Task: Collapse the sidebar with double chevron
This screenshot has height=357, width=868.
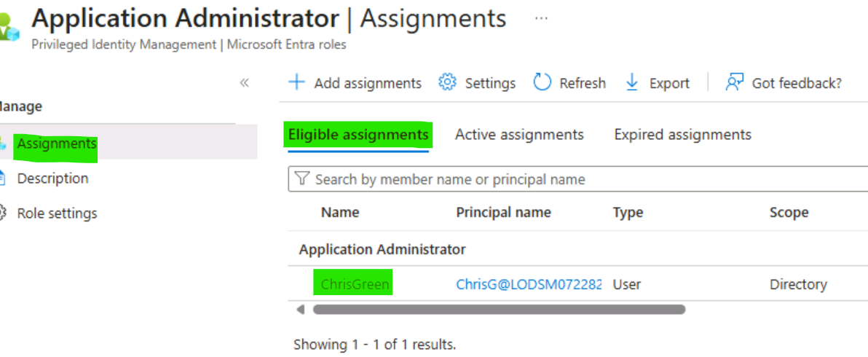Action: pos(244,83)
